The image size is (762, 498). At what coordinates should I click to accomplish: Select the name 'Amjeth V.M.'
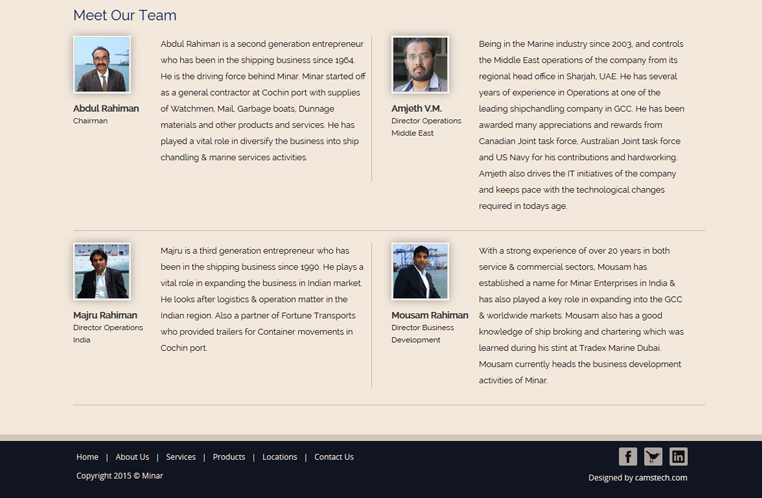(x=416, y=108)
